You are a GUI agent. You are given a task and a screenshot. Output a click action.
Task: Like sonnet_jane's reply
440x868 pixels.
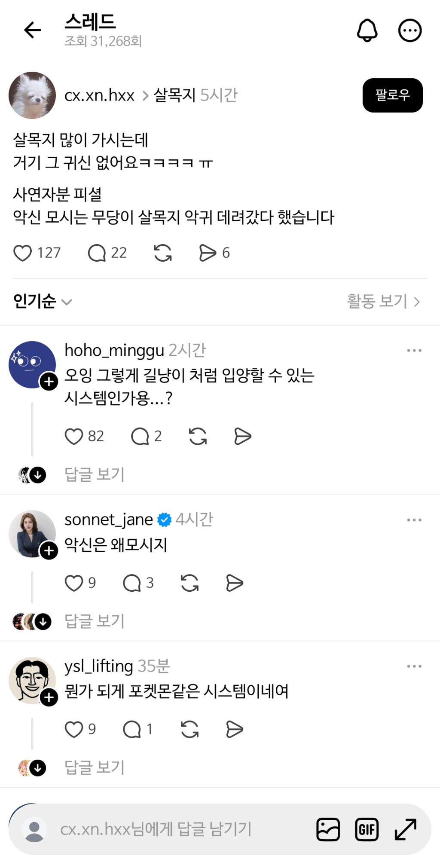point(74,583)
